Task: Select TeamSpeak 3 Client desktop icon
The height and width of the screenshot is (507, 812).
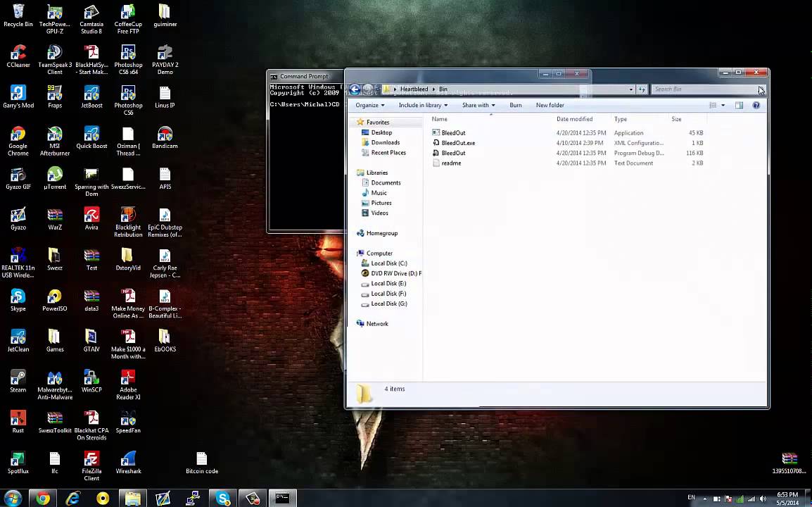Action: pyautogui.click(x=54, y=60)
